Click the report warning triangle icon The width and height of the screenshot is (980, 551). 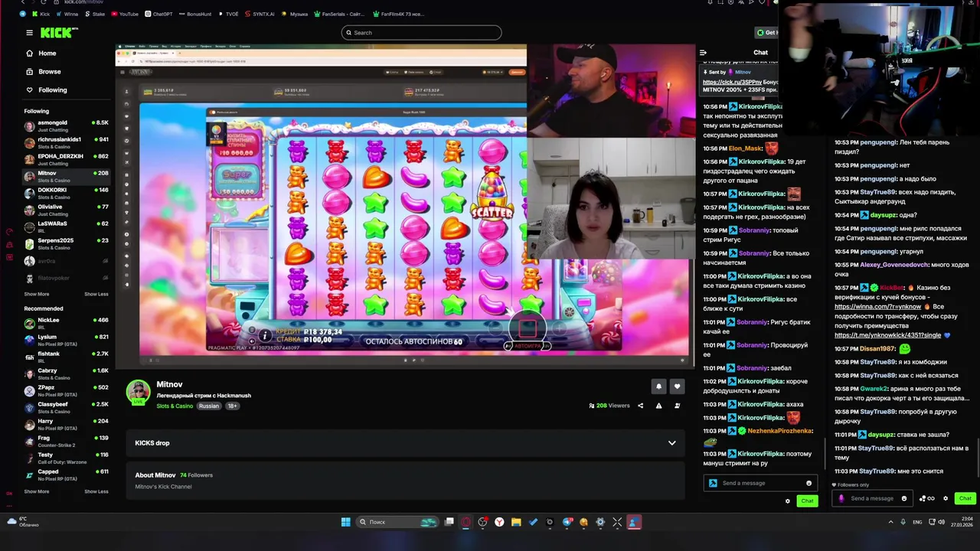[658, 406]
